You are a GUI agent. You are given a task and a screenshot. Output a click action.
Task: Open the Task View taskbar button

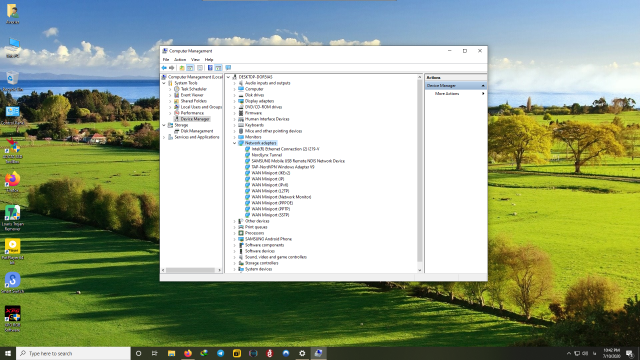(x=155, y=353)
